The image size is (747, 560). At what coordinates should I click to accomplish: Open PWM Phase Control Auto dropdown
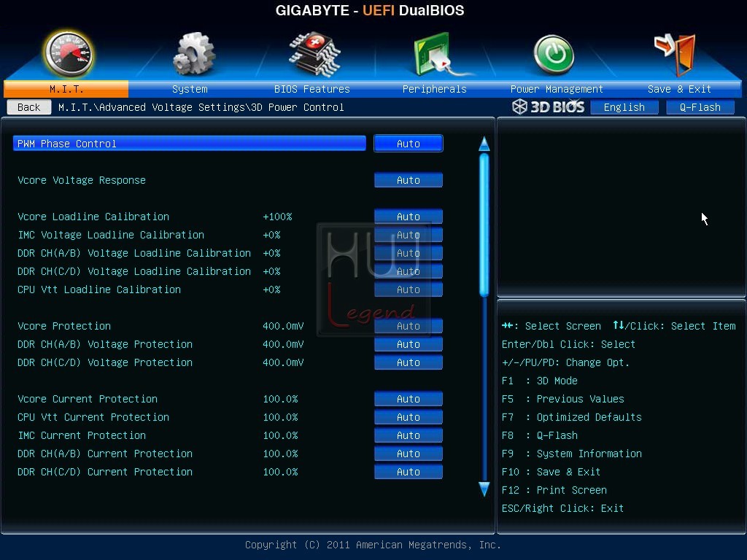[x=409, y=144]
